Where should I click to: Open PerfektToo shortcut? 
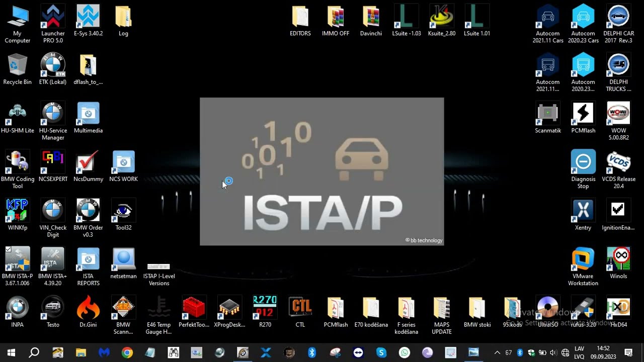194,312
